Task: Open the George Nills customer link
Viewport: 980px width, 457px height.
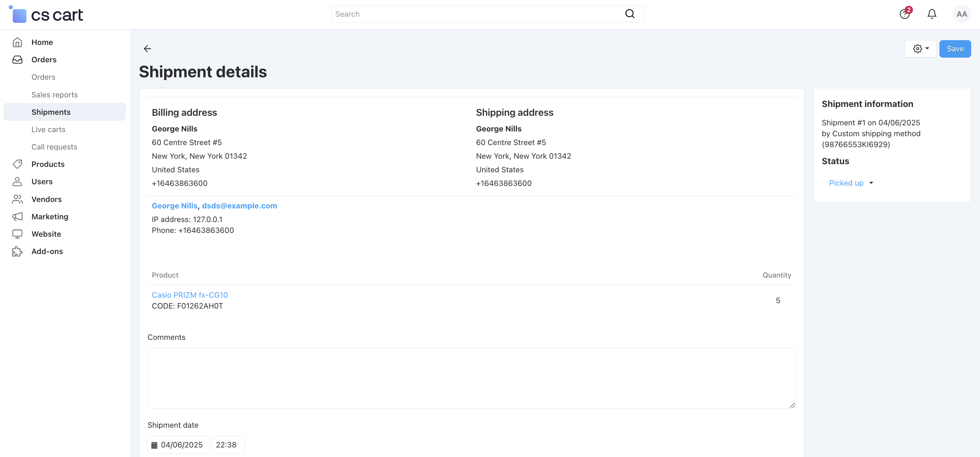Action: coord(174,206)
